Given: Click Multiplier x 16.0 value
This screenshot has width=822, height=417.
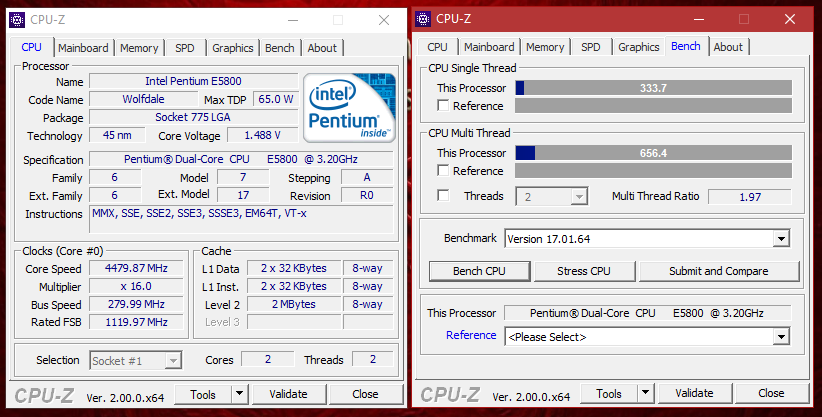Looking at the screenshot, I should pos(136,286).
